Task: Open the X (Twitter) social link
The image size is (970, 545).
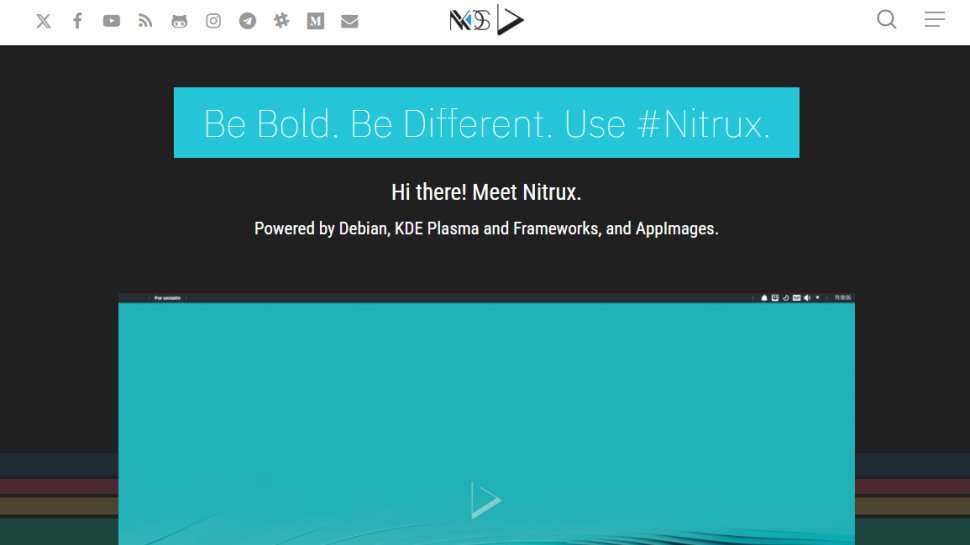Action: pyautogui.click(x=43, y=21)
